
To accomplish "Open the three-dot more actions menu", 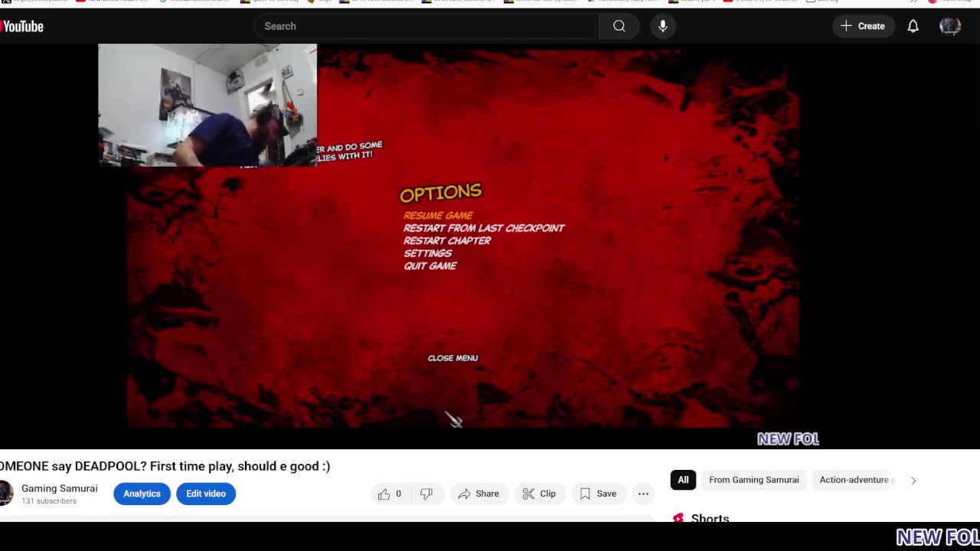I will click(x=643, y=494).
